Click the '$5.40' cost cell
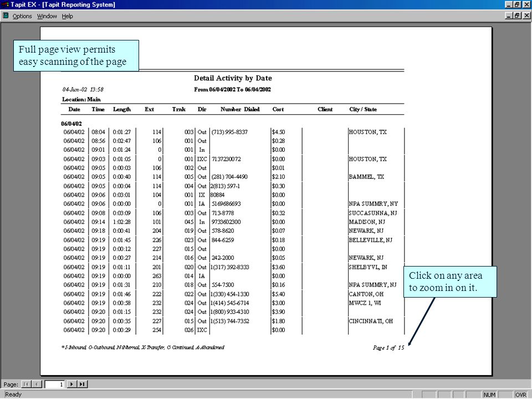The width and height of the screenshot is (532, 399). pyautogui.click(x=278, y=294)
